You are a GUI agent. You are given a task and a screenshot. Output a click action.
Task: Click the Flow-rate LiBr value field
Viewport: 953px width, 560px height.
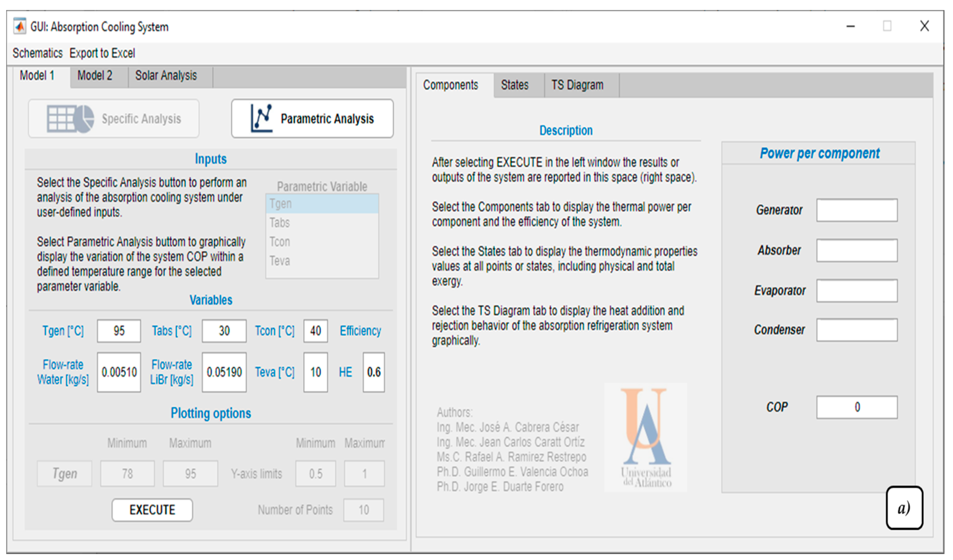click(x=224, y=372)
